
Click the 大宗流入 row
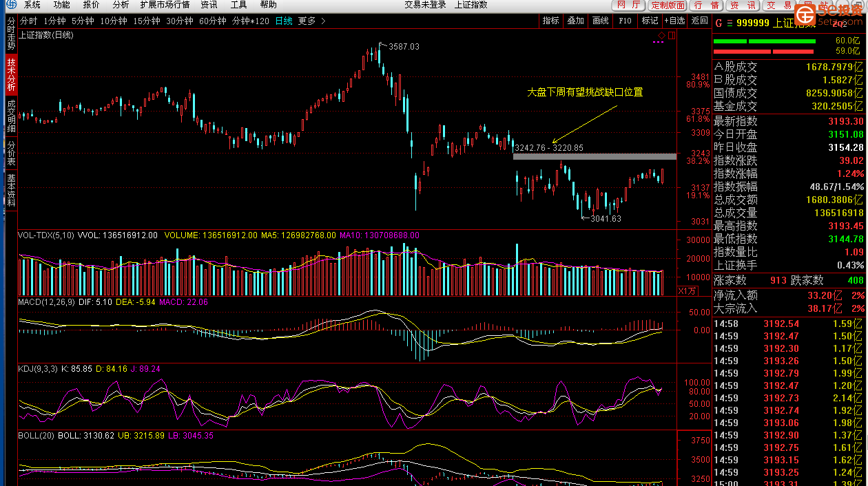[x=788, y=308]
